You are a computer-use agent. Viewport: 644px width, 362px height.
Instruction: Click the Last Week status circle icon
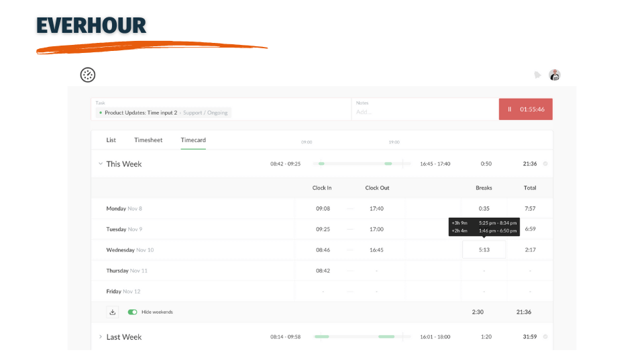tap(545, 337)
